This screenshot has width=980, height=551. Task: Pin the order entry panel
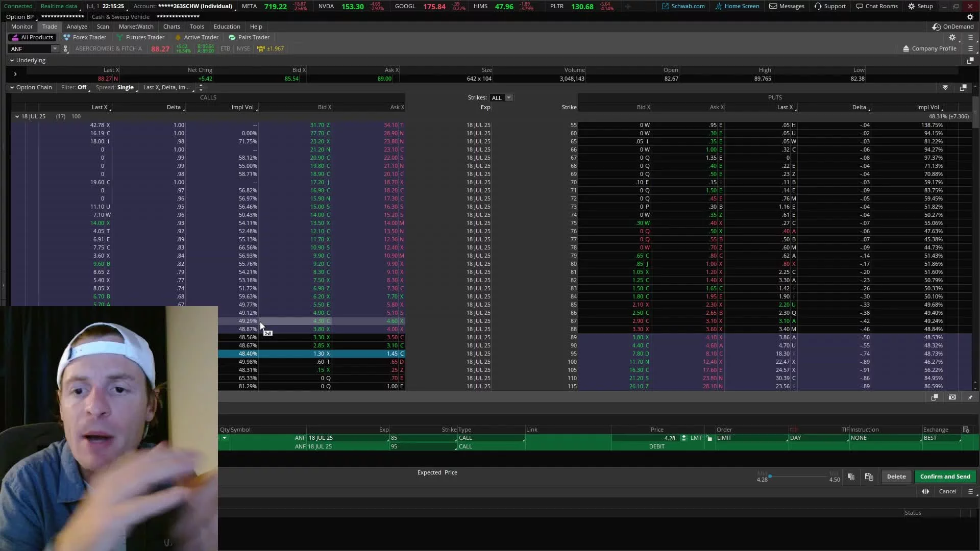coord(970,397)
